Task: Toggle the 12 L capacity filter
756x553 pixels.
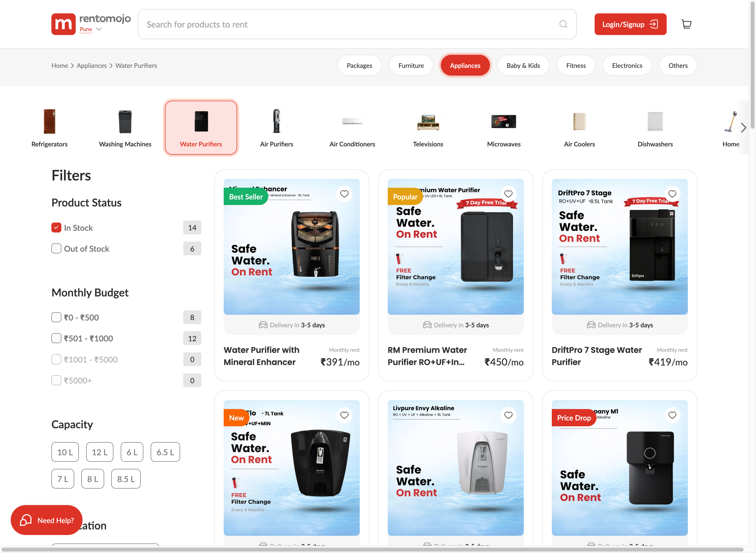Action: (100, 452)
